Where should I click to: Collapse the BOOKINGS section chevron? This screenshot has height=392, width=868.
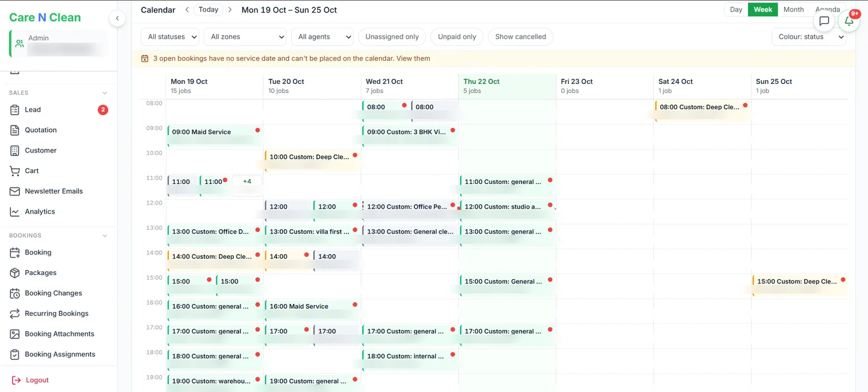[x=105, y=236]
